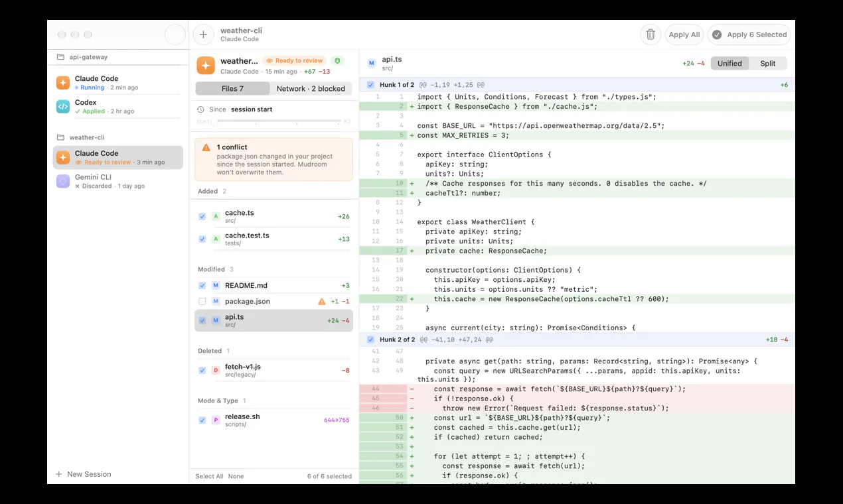
Task: Click the plus icon beside the weather-cli title
Action: click(x=203, y=34)
